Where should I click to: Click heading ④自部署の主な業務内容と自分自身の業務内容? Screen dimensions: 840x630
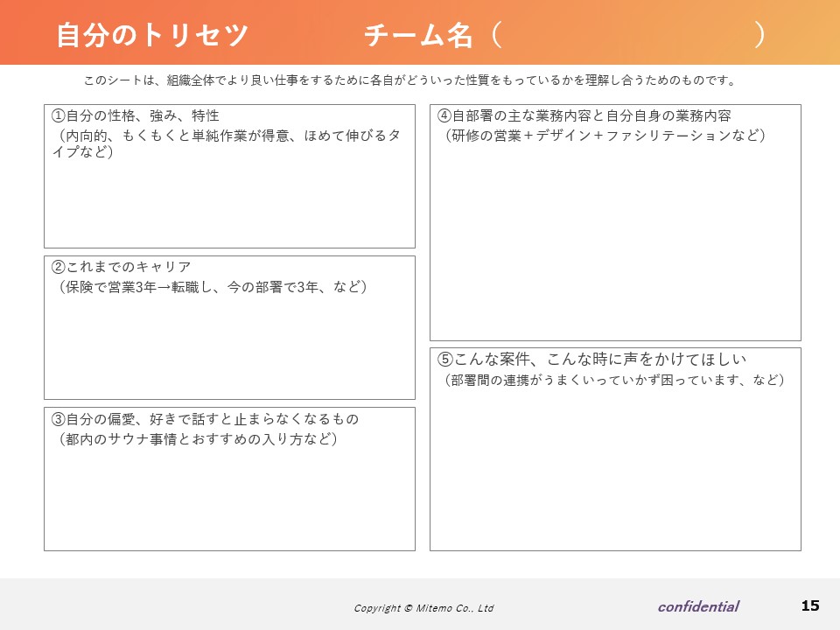click(x=584, y=115)
